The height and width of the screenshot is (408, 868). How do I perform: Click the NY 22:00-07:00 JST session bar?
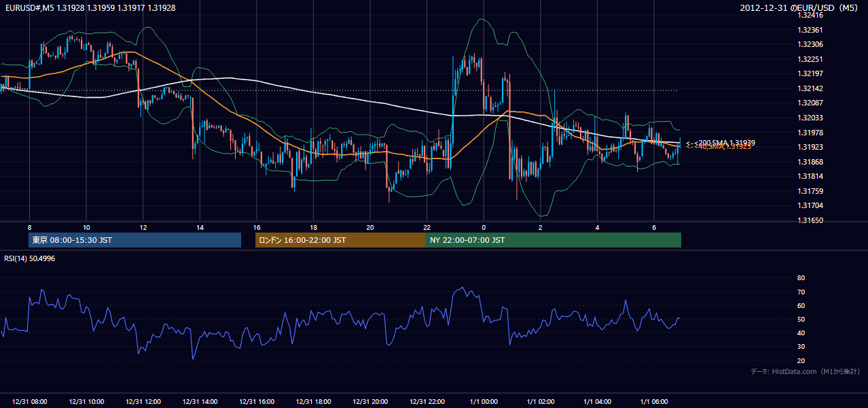point(554,240)
